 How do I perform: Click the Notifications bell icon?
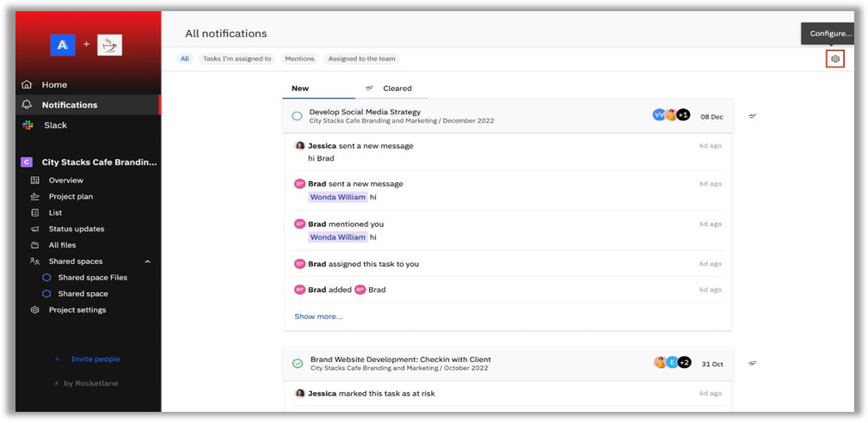tap(27, 105)
